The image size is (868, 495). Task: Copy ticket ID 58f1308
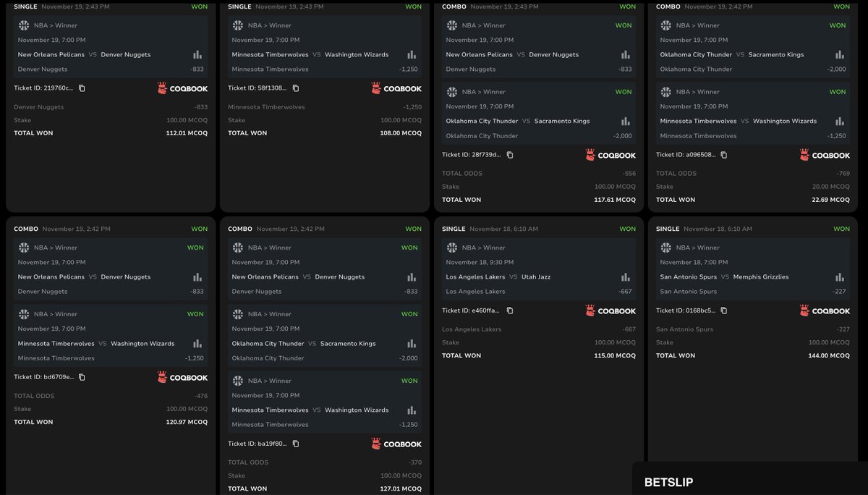click(x=296, y=88)
